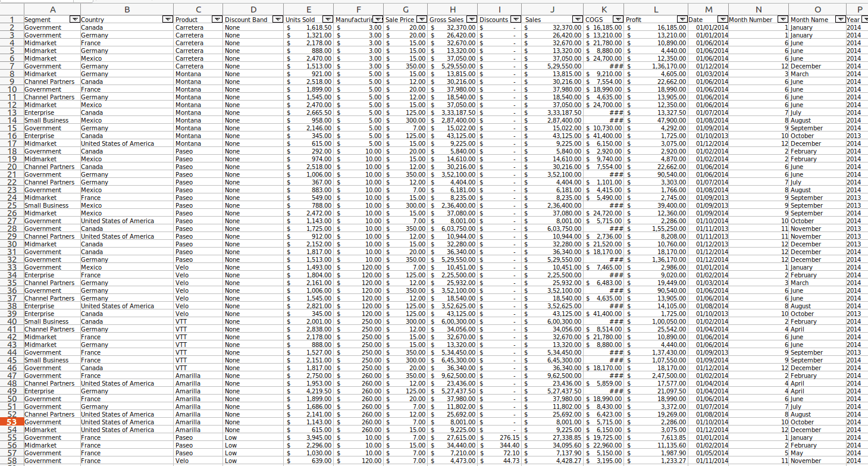Select 'Small Business' cell in row 14
Viewport: 868px width, 466px height.
coord(52,120)
